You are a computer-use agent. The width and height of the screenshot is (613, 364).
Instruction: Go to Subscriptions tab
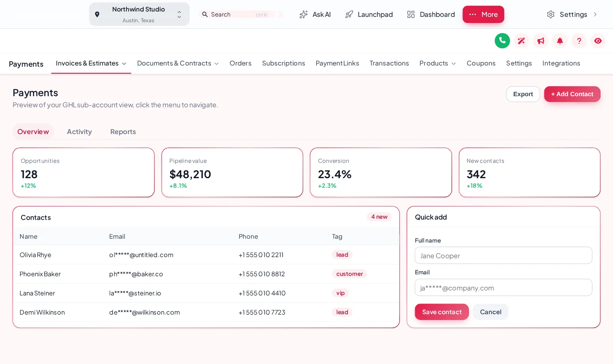[284, 63]
